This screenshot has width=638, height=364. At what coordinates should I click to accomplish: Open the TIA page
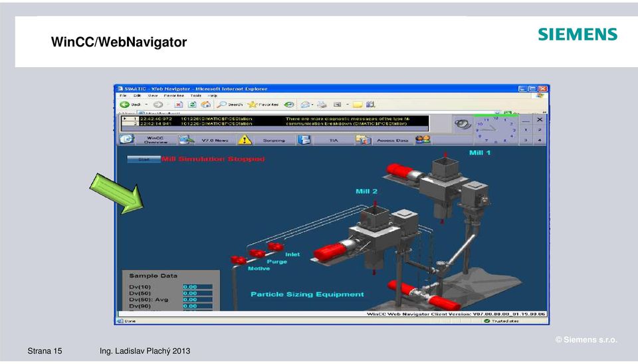pos(334,140)
